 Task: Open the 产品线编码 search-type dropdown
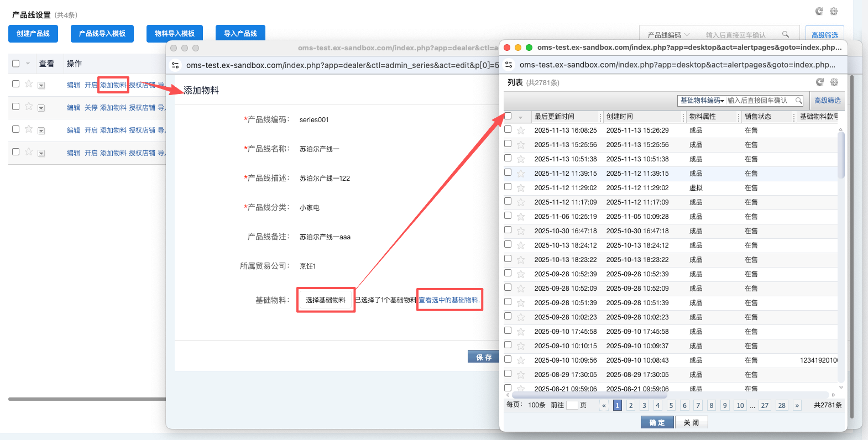point(668,35)
